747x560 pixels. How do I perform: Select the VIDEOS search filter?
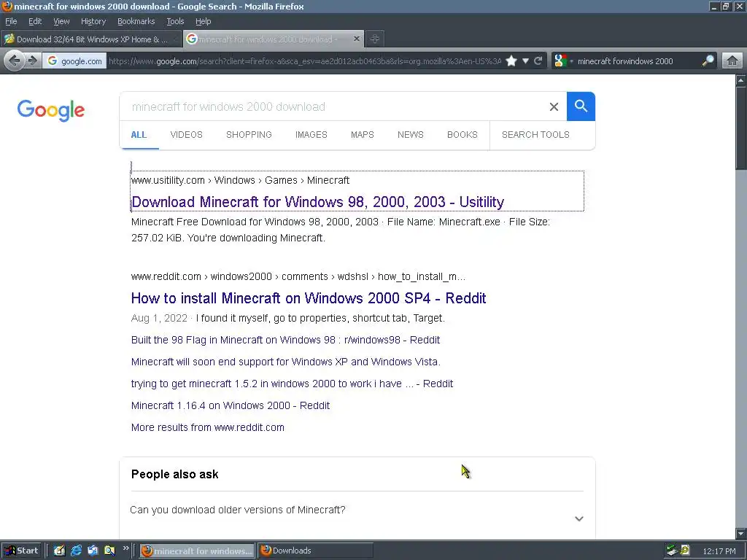click(186, 135)
